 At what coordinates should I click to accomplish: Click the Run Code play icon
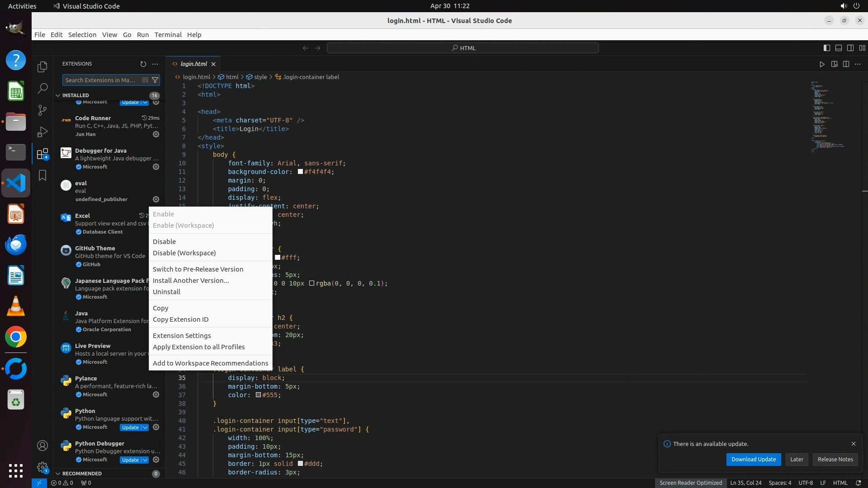pyautogui.click(x=822, y=64)
